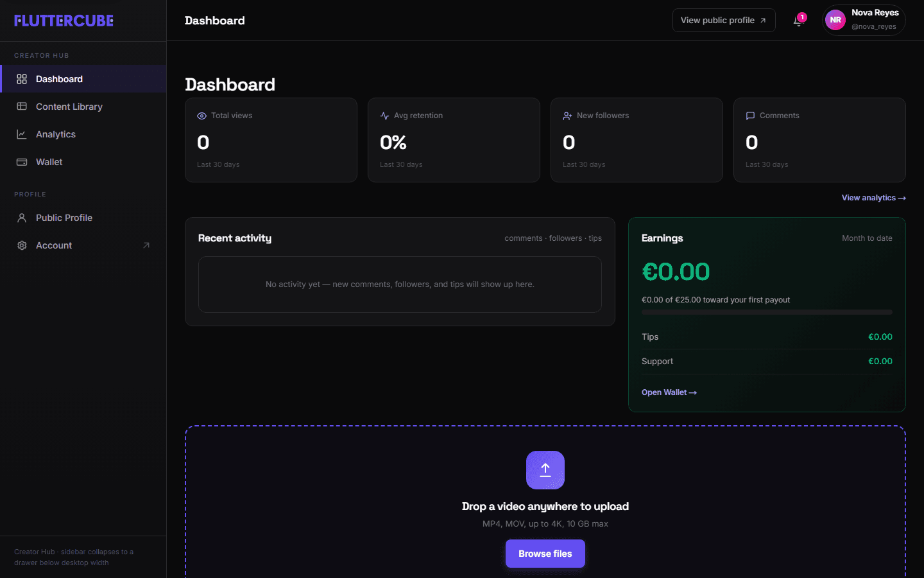This screenshot has height=578, width=924.
Task: Open Account settings
Action: click(83, 245)
